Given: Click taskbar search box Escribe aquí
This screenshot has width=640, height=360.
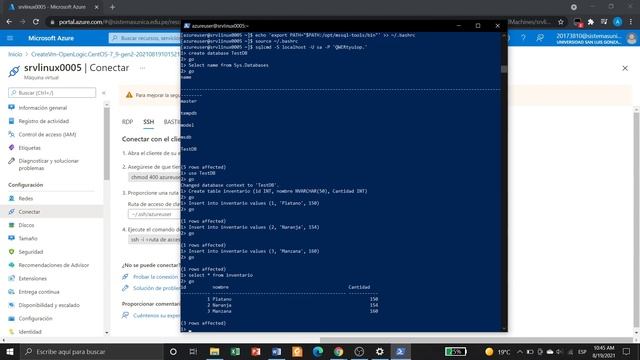Looking at the screenshot, I should (91, 351).
